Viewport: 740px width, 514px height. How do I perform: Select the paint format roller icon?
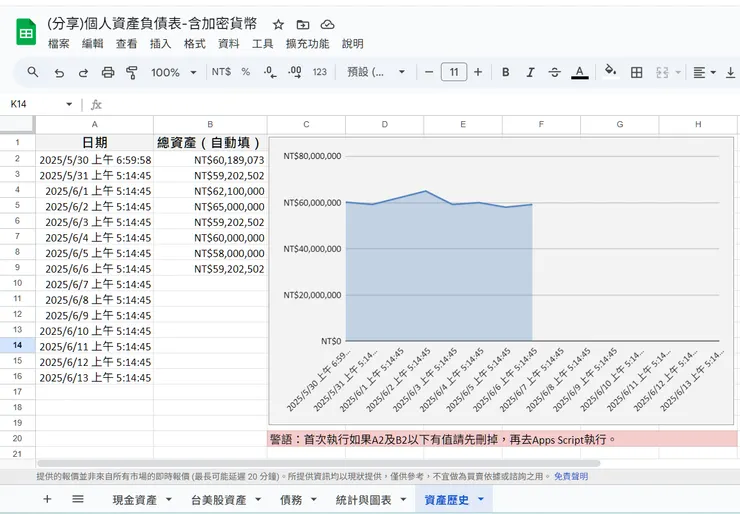click(132, 72)
